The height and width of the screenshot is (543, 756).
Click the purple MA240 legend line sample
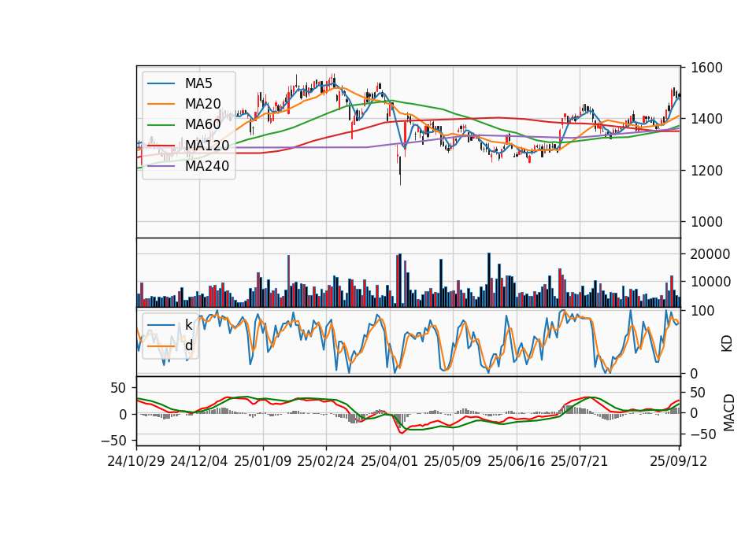[161, 166]
